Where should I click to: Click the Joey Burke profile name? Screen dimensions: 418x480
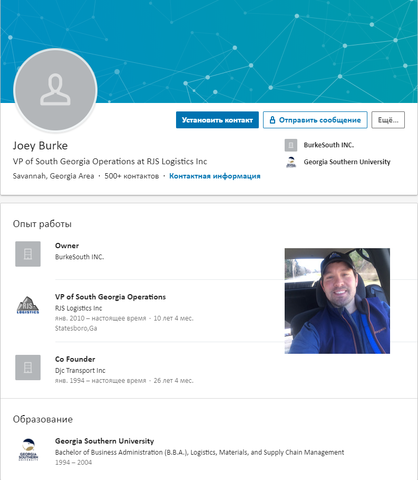40,146
